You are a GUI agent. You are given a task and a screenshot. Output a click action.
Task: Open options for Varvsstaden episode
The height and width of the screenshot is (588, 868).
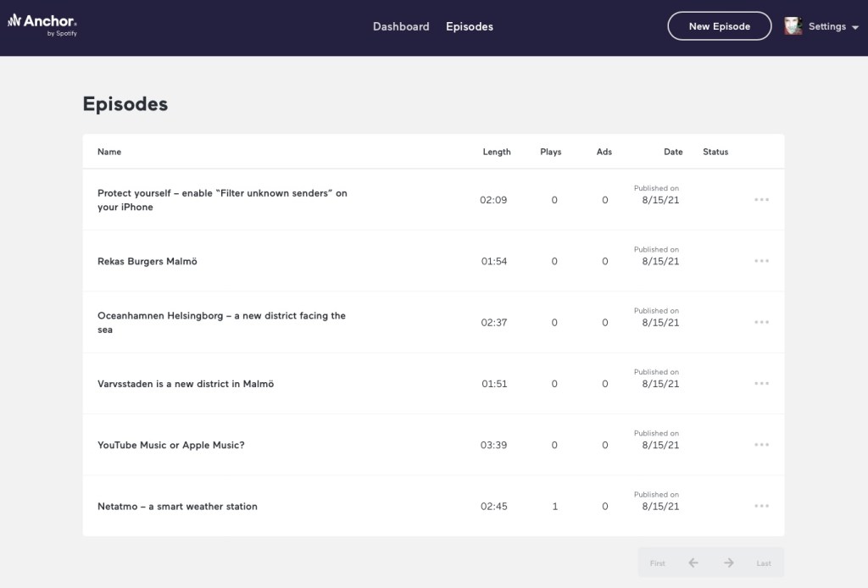(x=761, y=383)
